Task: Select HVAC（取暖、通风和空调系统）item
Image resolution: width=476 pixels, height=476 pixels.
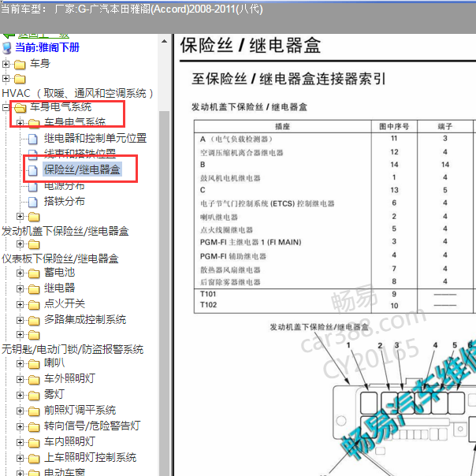Action: pyautogui.click(x=77, y=93)
